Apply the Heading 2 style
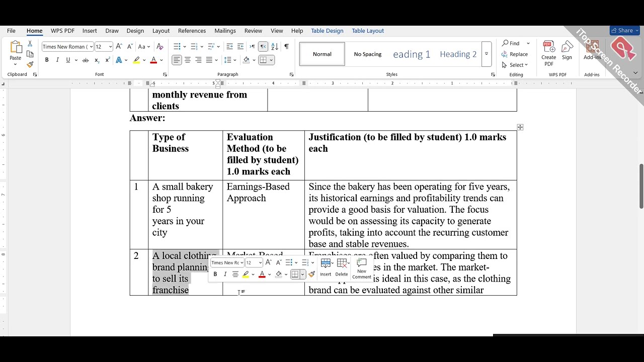 click(458, 54)
